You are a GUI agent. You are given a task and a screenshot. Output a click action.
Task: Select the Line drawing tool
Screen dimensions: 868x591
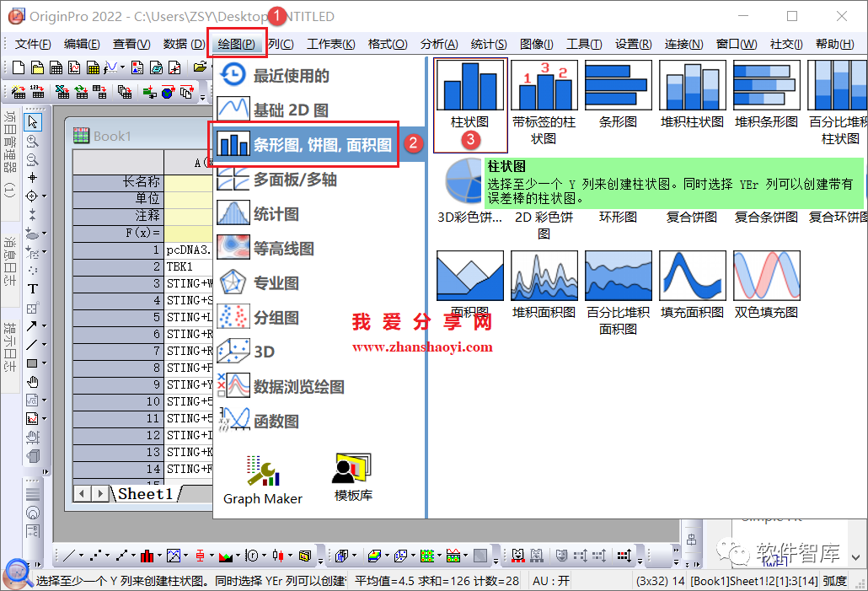(32, 345)
